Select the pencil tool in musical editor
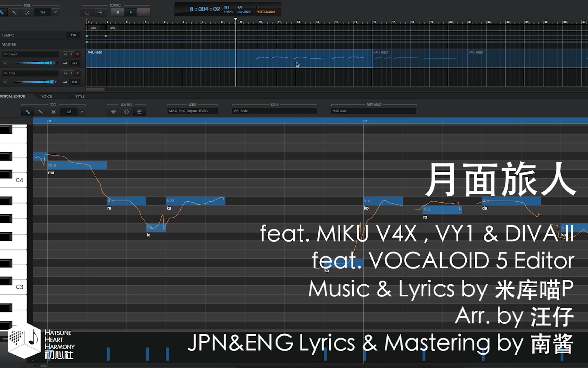 coord(40,112)
